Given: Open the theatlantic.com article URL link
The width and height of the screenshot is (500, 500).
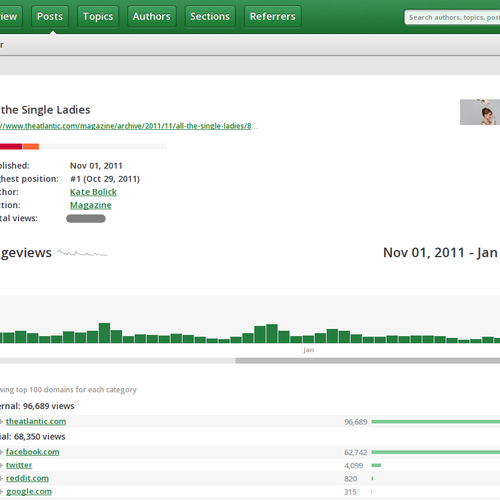Looking at the screenshot, I should 128,126.
